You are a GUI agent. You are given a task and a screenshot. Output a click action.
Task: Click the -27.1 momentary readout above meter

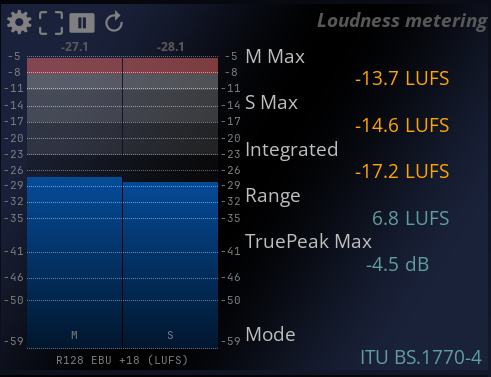[x=74, y=47]
